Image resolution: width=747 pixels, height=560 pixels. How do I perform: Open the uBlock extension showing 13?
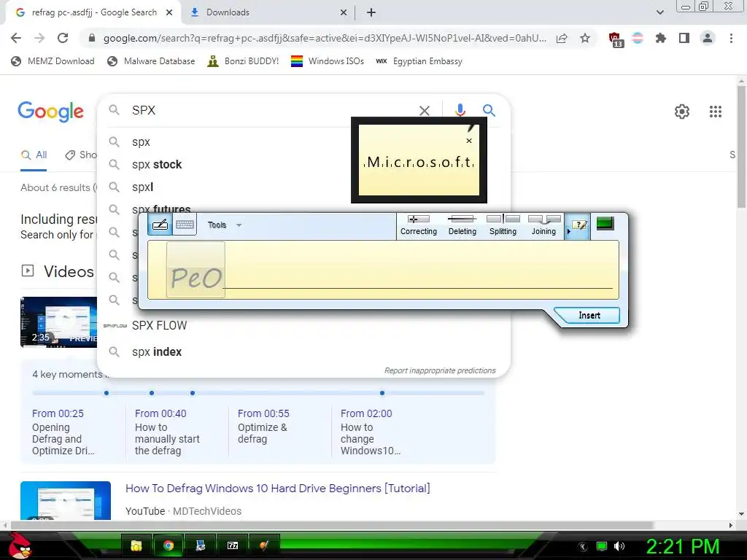pos(616,39)
